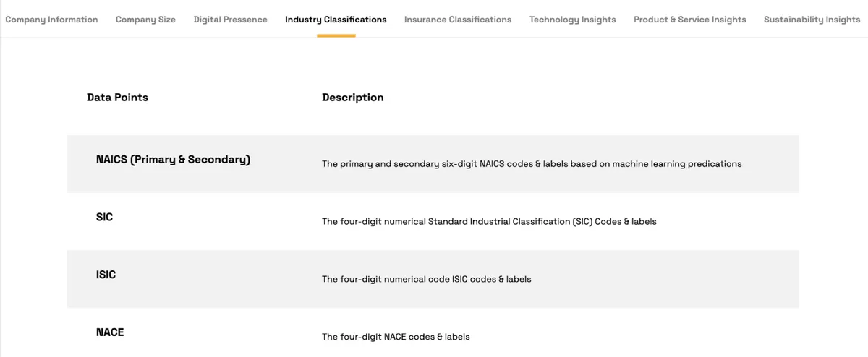
Task: Select the Sustainability Insights tab
Action: (812, 20)
